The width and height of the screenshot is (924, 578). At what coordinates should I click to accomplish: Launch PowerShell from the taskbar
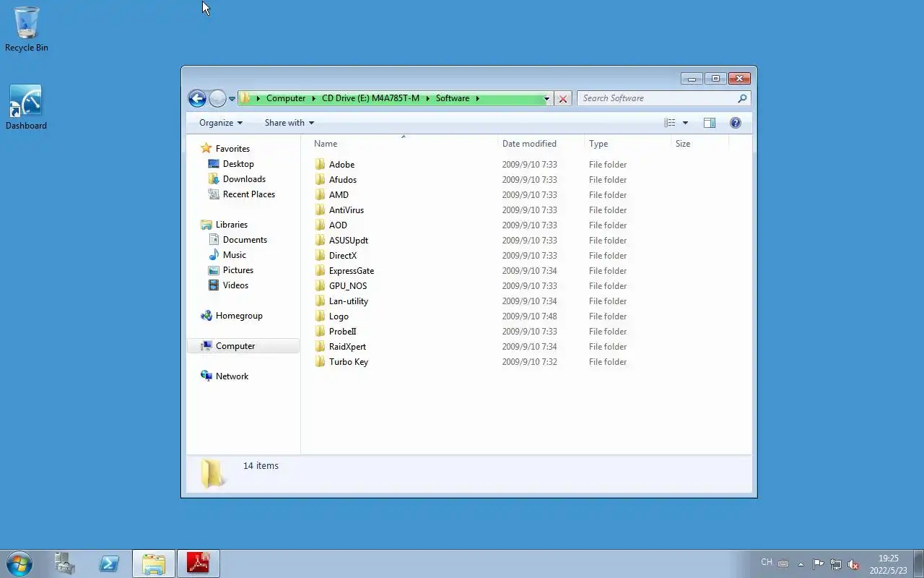coord(109,564)
